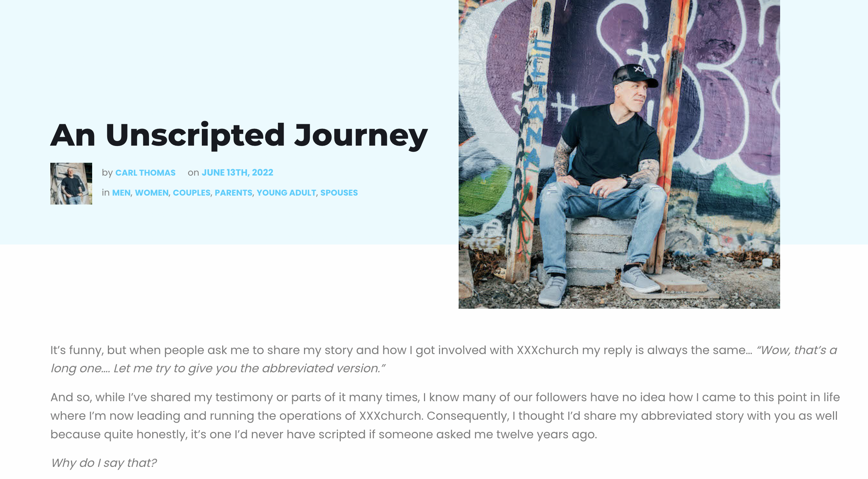Click the SPOUSES category link
Viewport: 868px width, 479px height.
[x=339, y=193]
